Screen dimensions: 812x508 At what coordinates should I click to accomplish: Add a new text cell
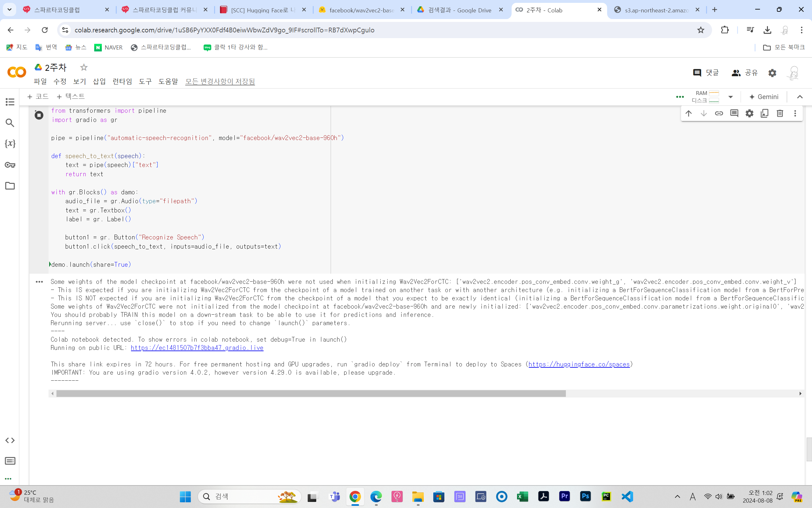pyautogui.click(x=71, y=97)
